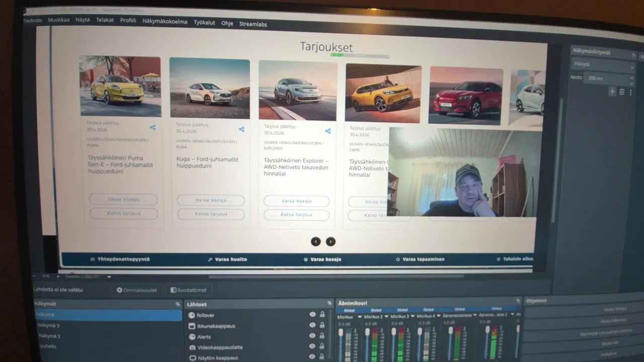Undock the Lähteet panel via float icon

[x=330, y=303]
